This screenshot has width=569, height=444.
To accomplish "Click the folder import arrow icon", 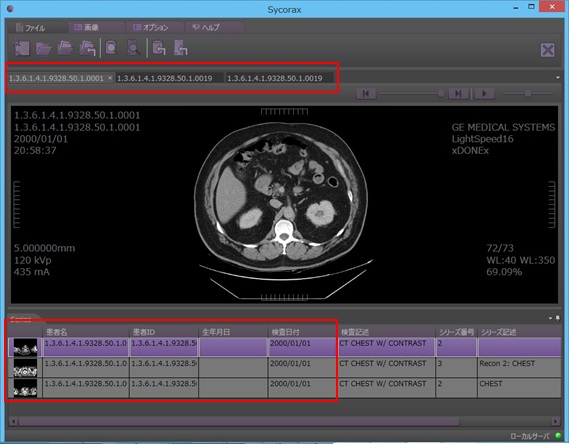I will [x=87, y=48].
